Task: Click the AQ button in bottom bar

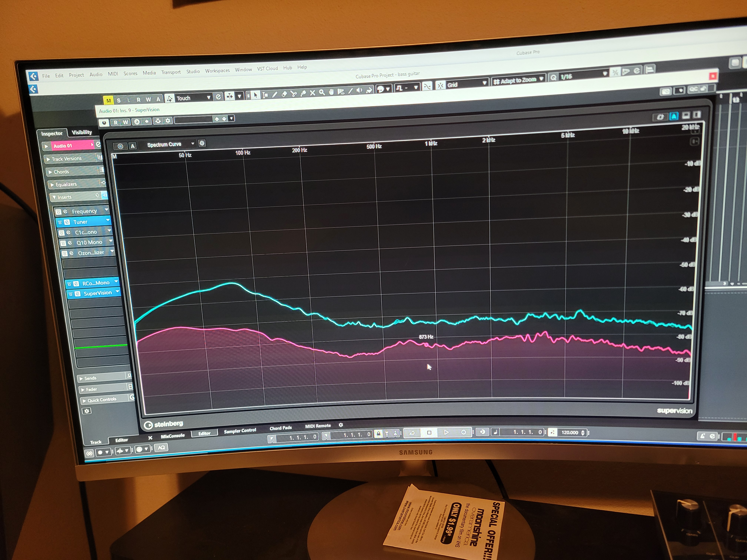Action: pos(161,448)
